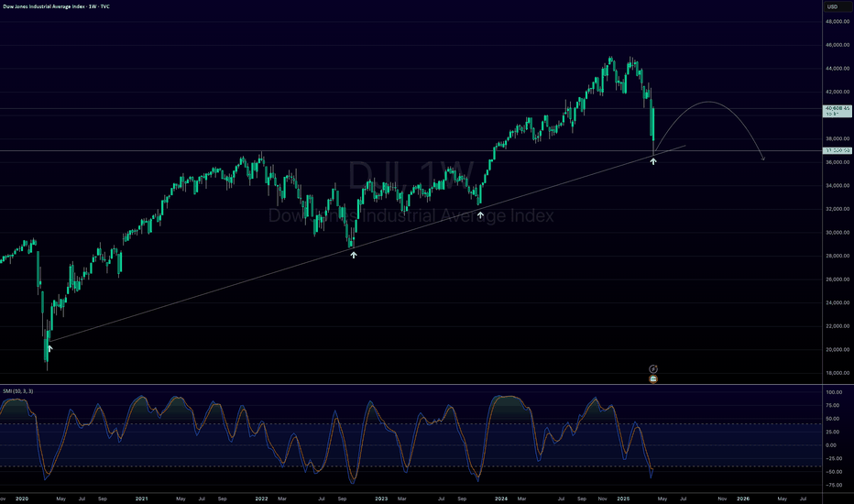Open the USD currency selector on price scale
This screenshot has width=854, height=504.
click(x=838, y=6)
